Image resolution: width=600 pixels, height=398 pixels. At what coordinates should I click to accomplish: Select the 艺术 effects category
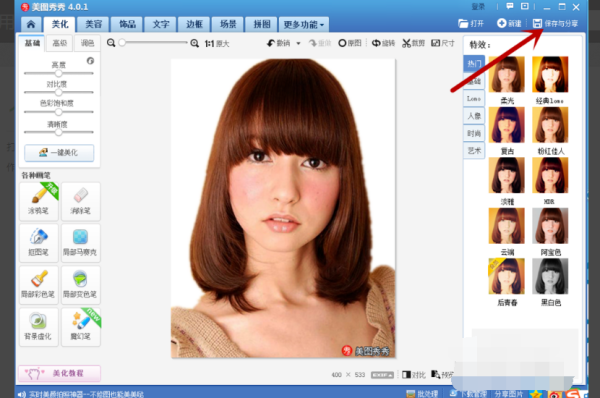pos(474,150)
